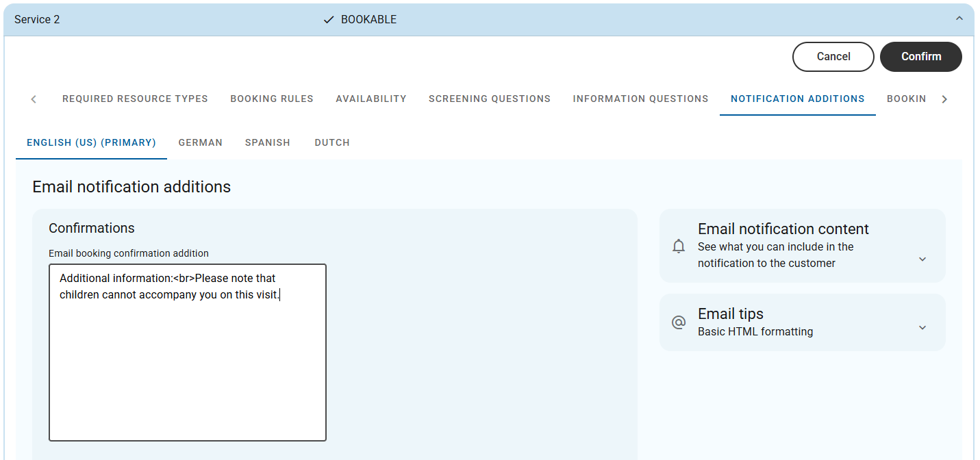This screenshot has height=460, width=980.
Task: Collapse the Service 2 panel using the chevron
Action: tap(959, 19)
